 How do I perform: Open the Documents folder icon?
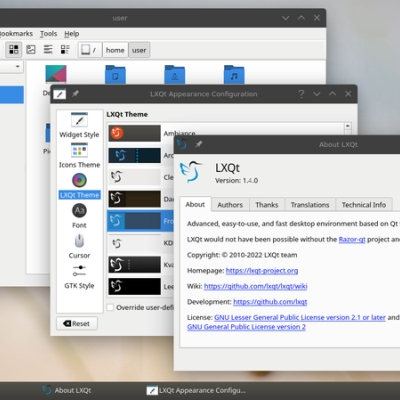click(115, 74)
